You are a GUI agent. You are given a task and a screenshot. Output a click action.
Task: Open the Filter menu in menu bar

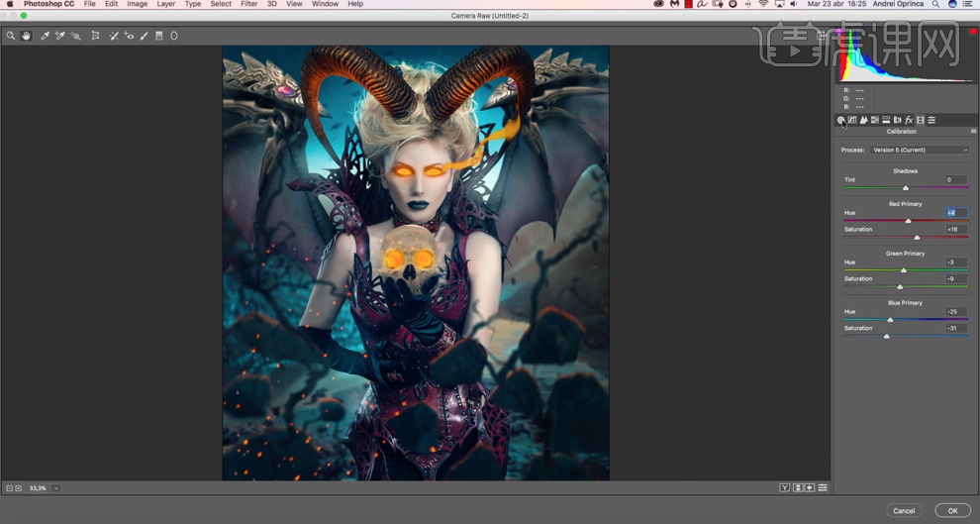(x=248, y=4)
